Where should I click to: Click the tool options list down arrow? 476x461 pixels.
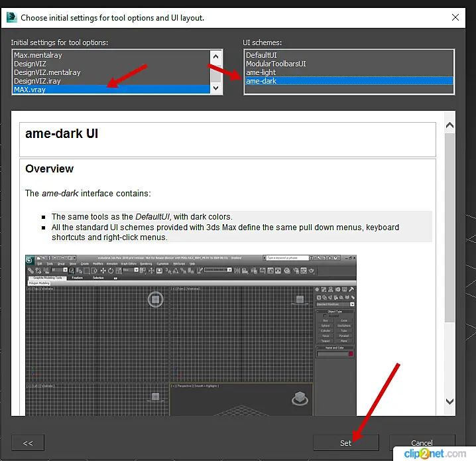(x=216, y=88)
